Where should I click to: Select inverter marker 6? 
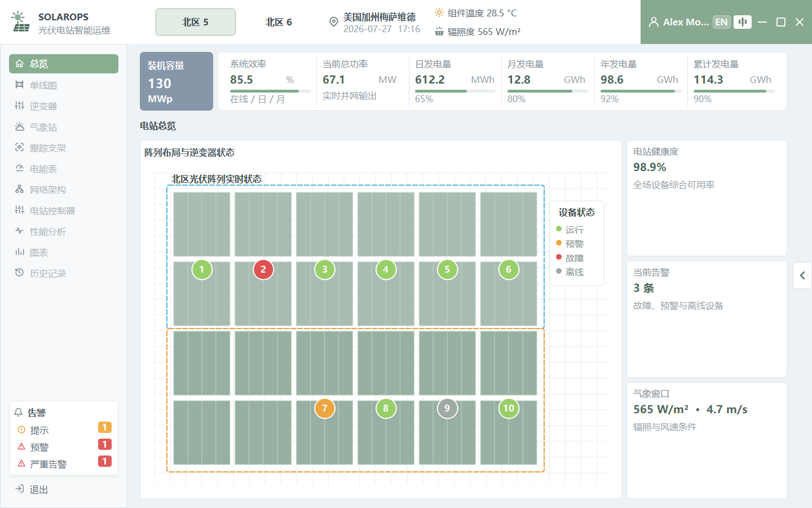coord(509,269)
